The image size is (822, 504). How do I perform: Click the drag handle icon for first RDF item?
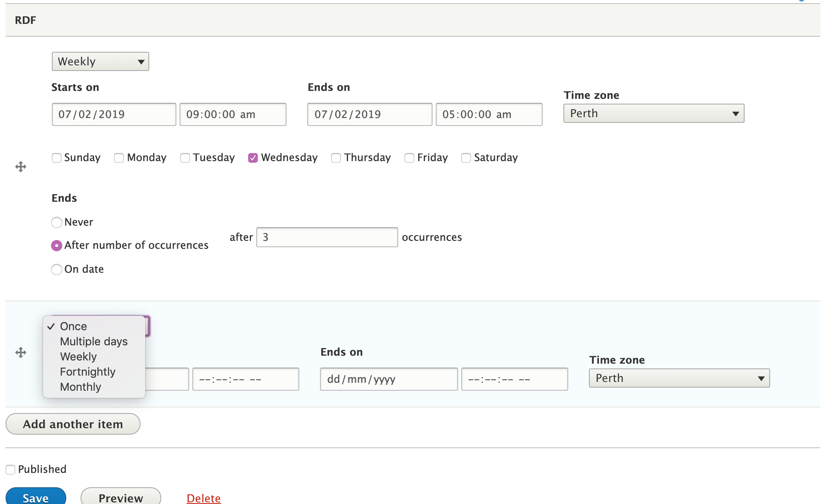[21, 167]
